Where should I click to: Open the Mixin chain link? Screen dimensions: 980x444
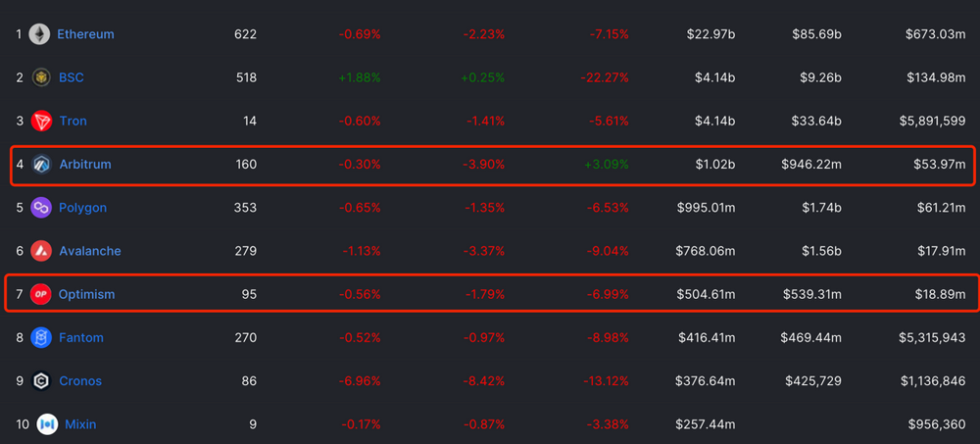click(80, 424)
